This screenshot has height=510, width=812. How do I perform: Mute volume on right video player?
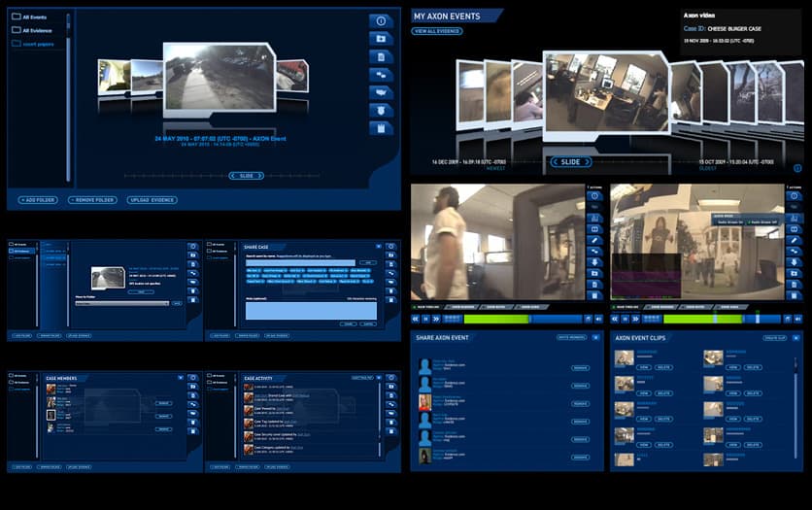click(797, 319)
